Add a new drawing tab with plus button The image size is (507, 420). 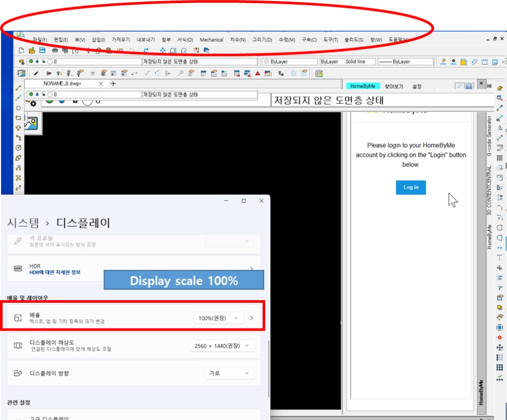[x=113, y=84]
